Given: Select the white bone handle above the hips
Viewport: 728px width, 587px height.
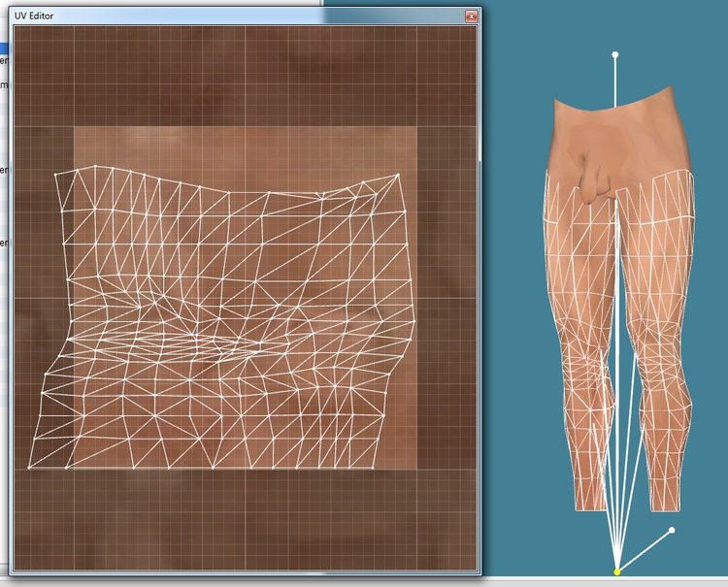Looking at the screenshot, I should (x=615, y=54).
